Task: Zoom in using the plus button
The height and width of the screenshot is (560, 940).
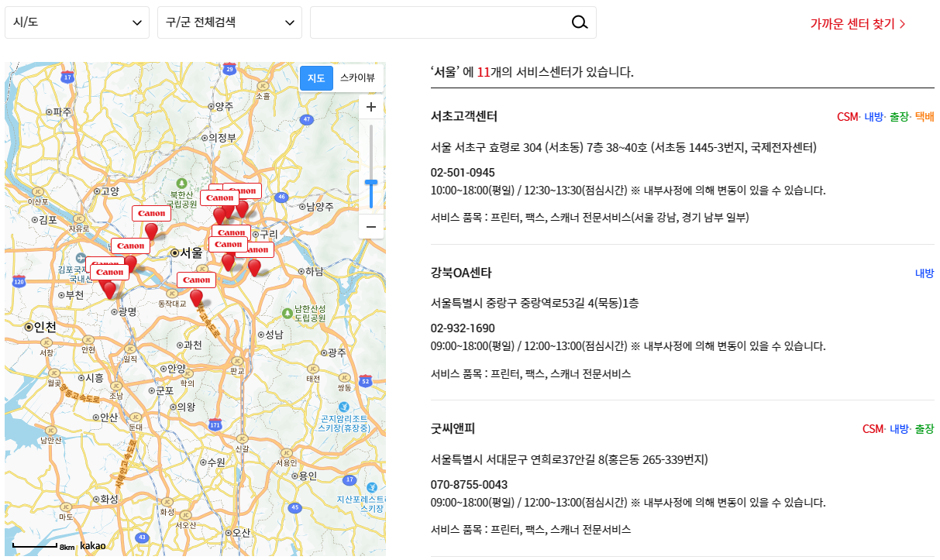Action: pos(371,107)
